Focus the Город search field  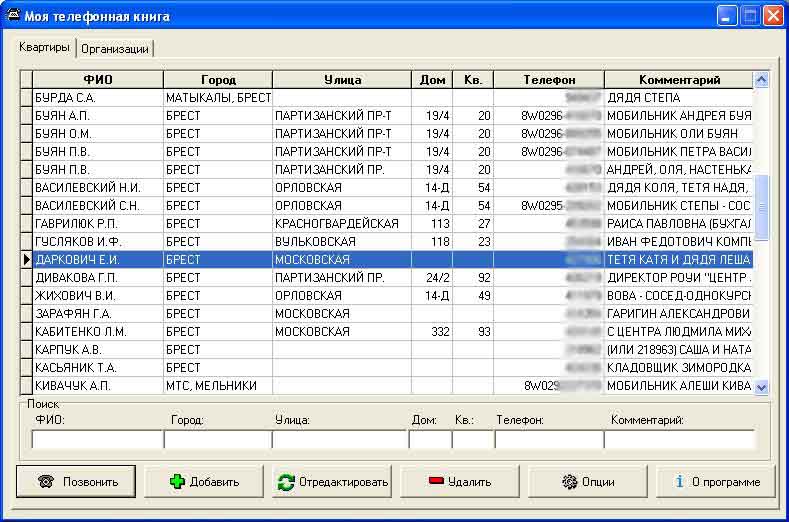pos(217,439)
